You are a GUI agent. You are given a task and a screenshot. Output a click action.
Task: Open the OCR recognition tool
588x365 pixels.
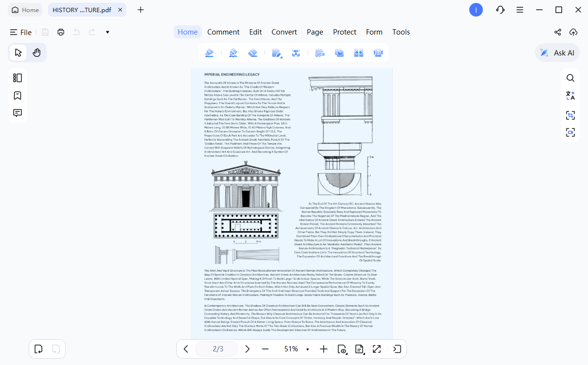point(320,53)
